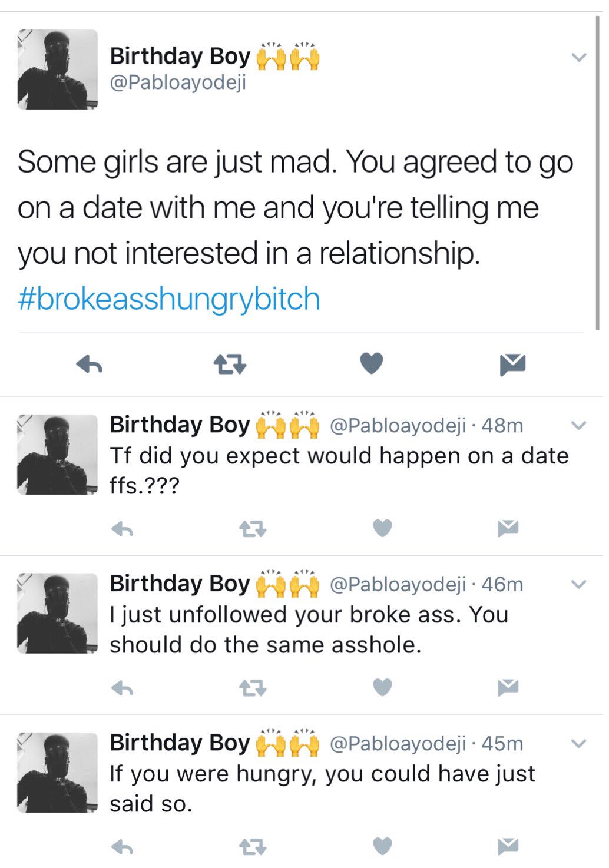Reply to the 48m tweet
Image resolution: width=609 pixels, height=868 pixels.
(x=123, y=529)
